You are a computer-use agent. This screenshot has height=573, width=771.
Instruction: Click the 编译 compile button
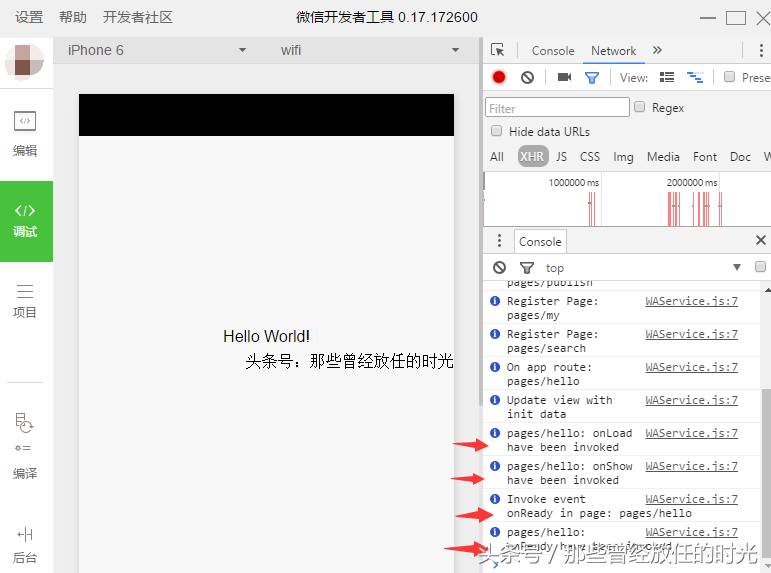[x=25, y=445]
